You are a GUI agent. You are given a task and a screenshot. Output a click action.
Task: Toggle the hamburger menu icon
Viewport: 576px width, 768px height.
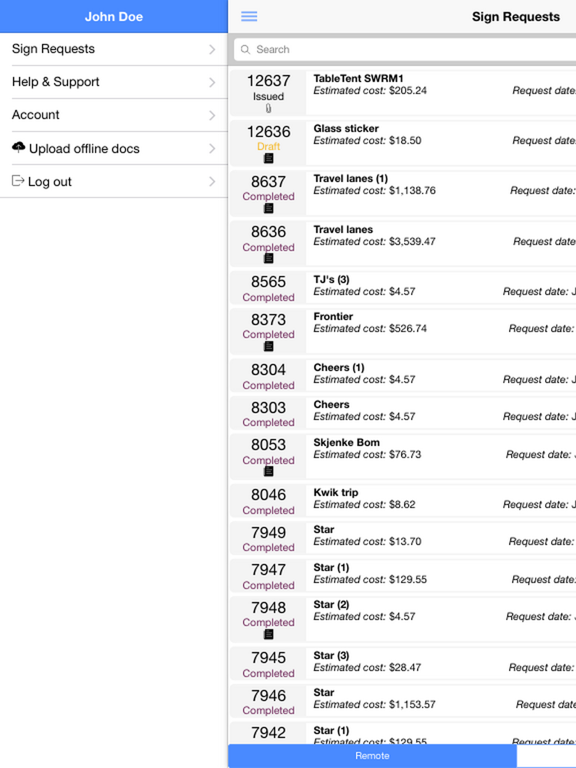coord(249,17)
